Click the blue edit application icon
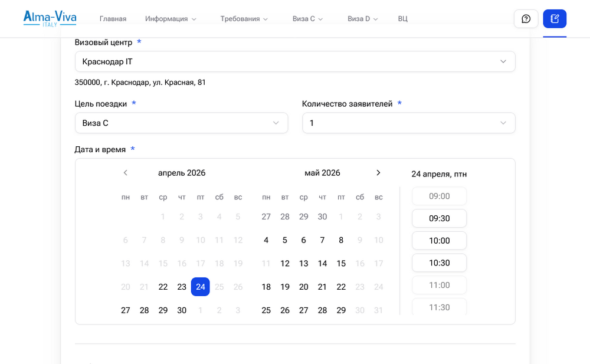The width and height of the screenshot is (590, 364). (x=555, y=19)
